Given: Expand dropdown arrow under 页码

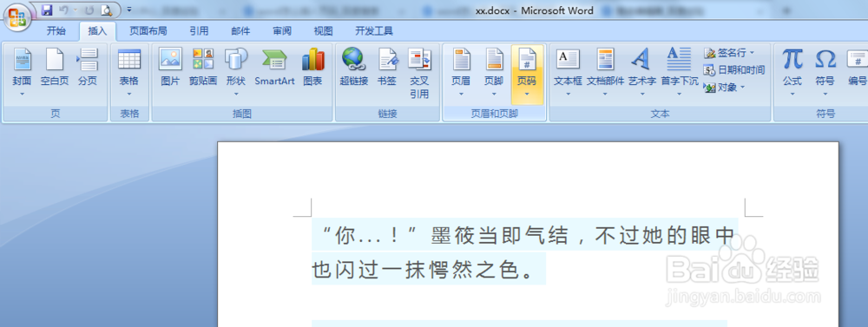Looking at the screenshot, I should click(x=527, y=94).
